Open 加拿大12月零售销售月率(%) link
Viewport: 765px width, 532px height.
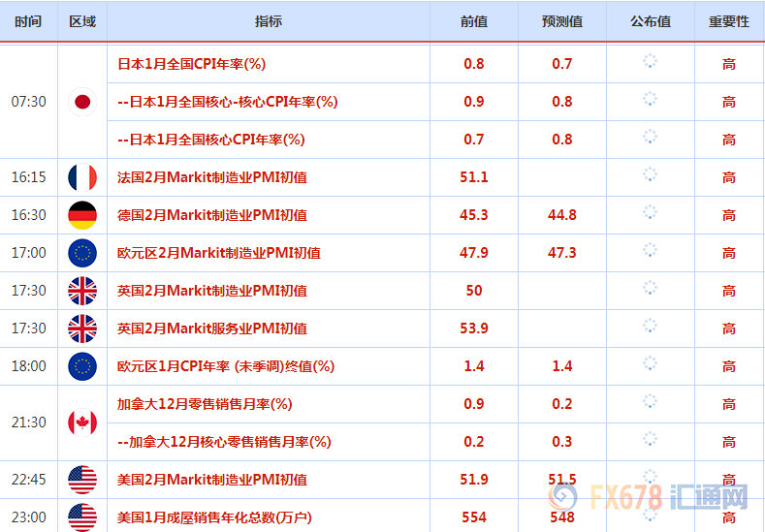coord(205,404)
